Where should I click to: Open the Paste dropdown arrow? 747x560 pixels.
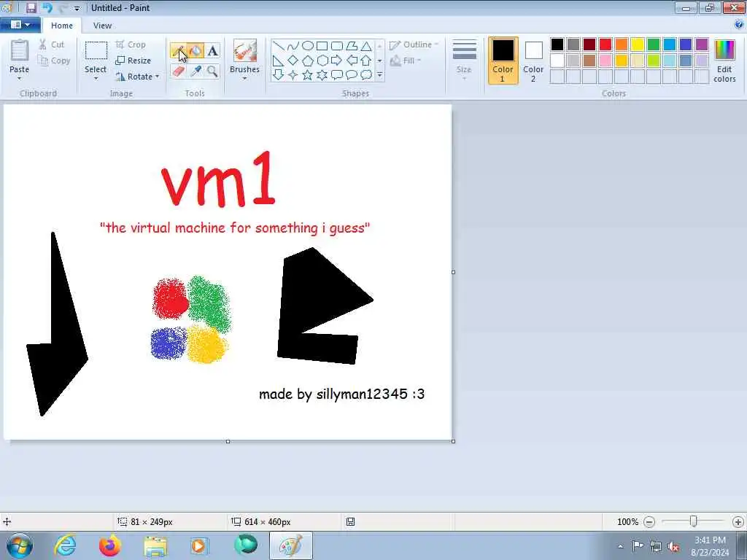click(x=19, y=79)
